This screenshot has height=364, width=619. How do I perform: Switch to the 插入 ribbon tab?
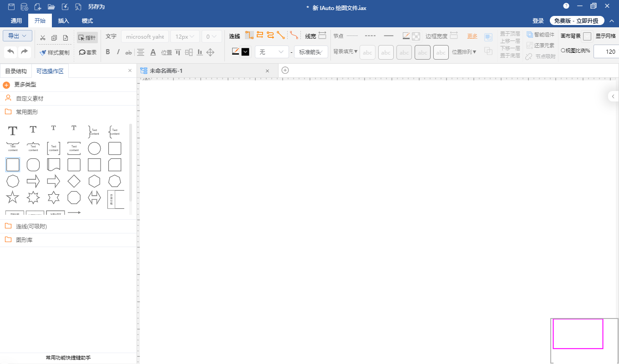(64, 21)
